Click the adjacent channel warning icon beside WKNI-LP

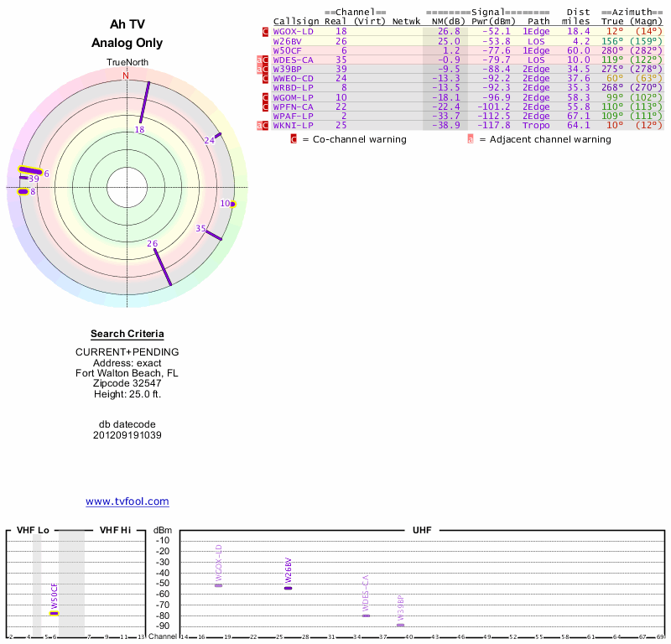pyautogui.click(x=260, y=125)
